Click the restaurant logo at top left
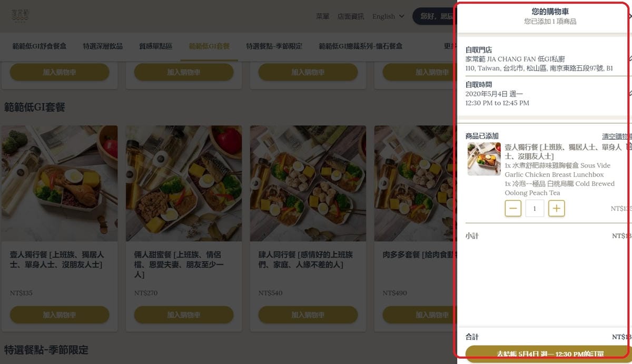This screenshot has height=364, width=632. pyautogui.click(x=21, y=16)
